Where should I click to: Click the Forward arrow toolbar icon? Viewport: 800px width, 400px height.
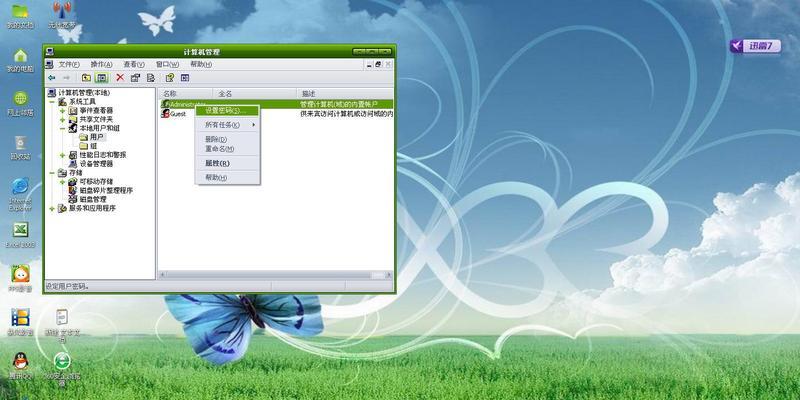click(66, 78)
